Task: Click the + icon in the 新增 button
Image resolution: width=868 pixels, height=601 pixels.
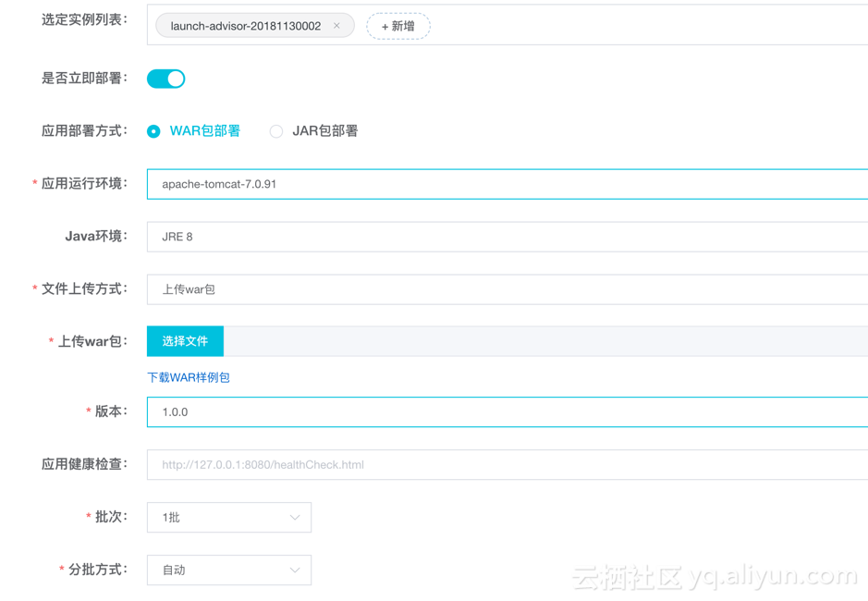Action: click(384, 26)
